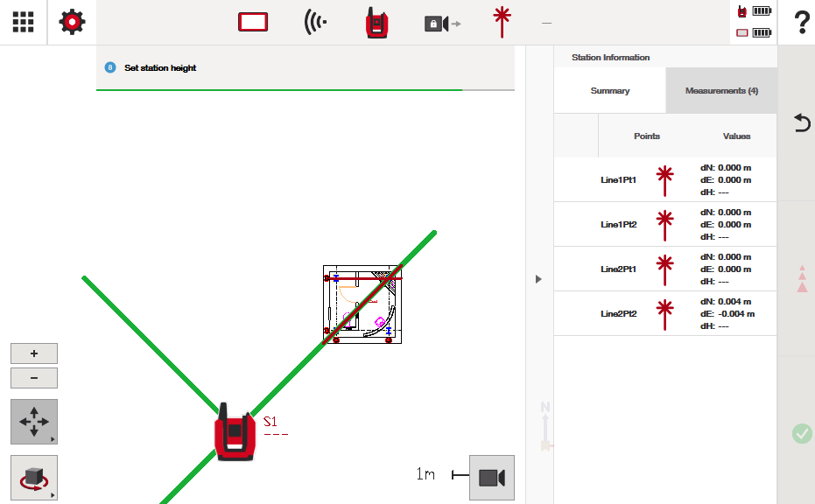This screenshot has width=815, height=504.
Task: Tap the wireless connection signal icon
Action: [315, 23]
